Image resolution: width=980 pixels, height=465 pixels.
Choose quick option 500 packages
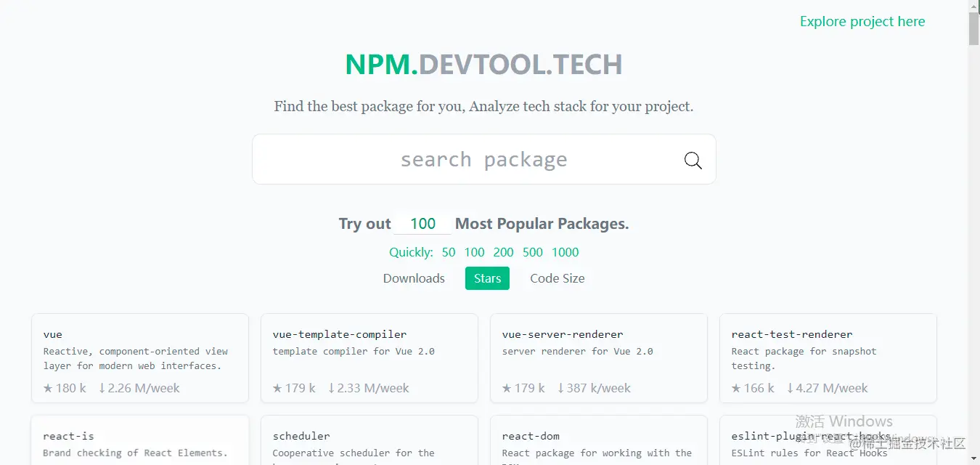tap(533, 253)
